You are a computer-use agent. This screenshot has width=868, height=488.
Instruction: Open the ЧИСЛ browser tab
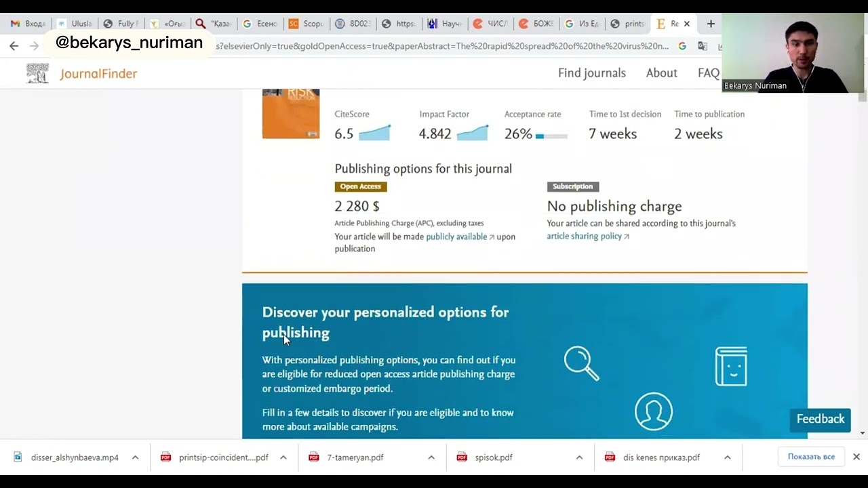(490, 24)
